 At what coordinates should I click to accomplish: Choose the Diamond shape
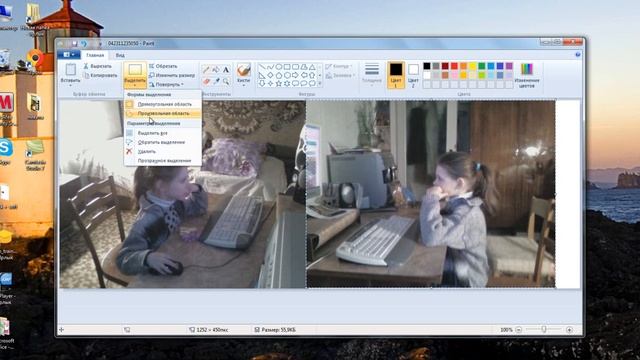pos(270,76)
